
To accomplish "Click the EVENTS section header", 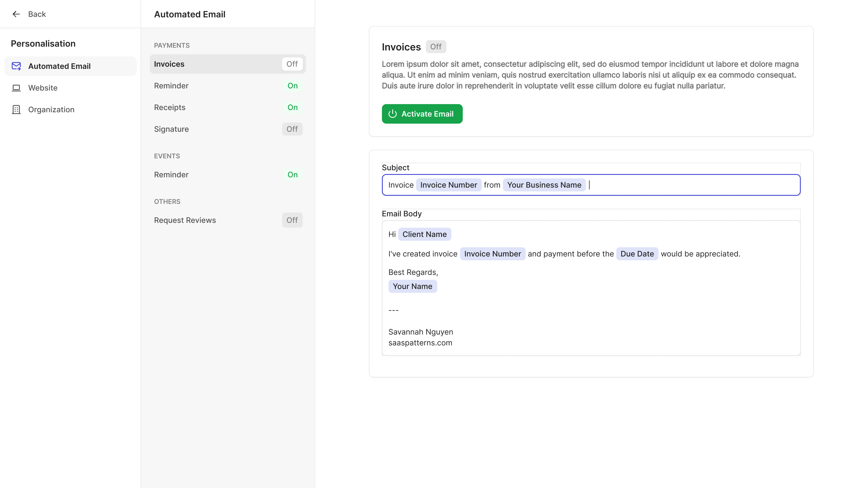I will point(167,156).
